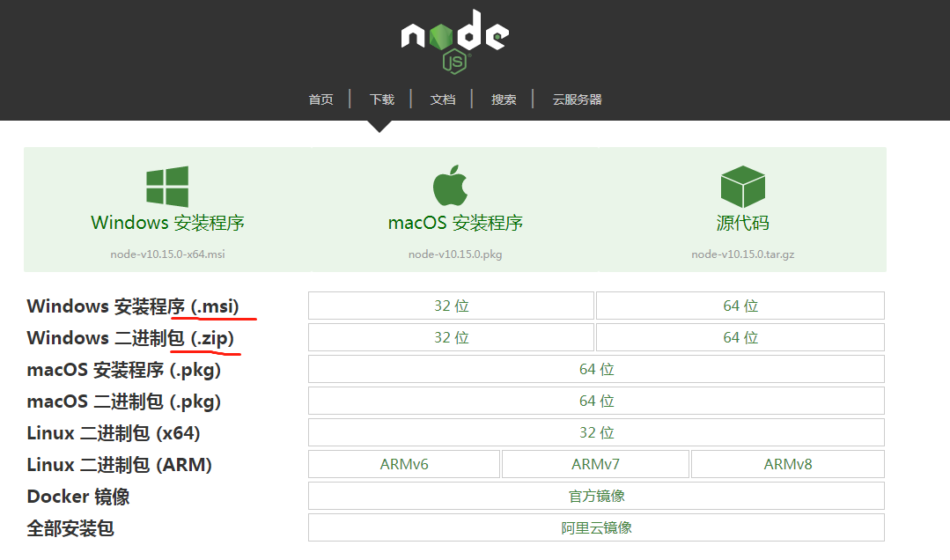The width and height of the screenshot is (950, 560).
Task: Click the Linux 二进制包 (ARM) row label
Action: coord(120,465)
